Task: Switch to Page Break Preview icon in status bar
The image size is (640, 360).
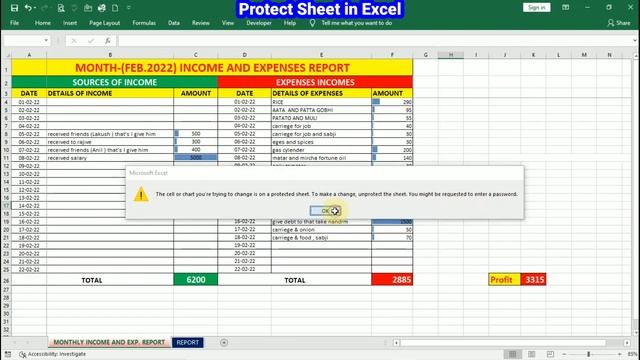Action: click(550, 354)
